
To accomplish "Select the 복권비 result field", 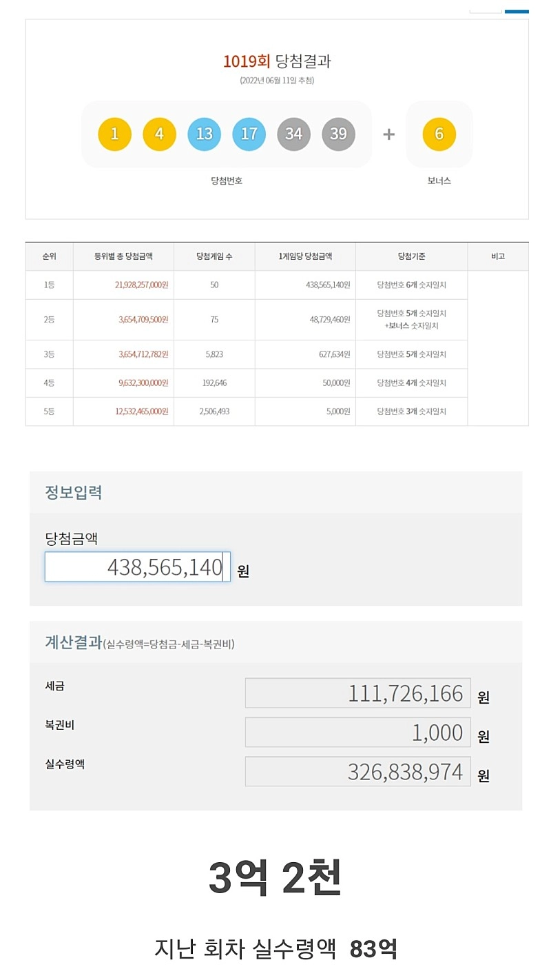I will tap(357, 732).
